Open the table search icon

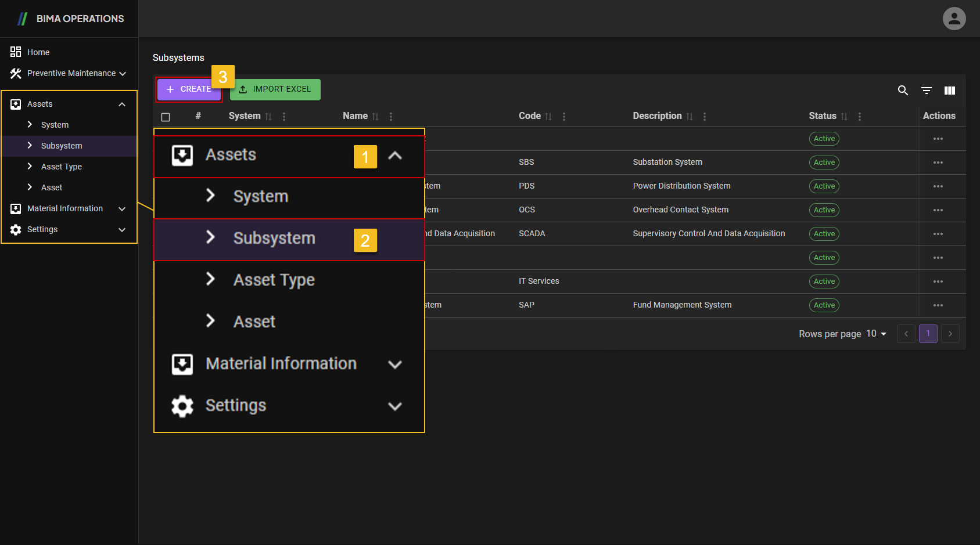tap(903, 91)
